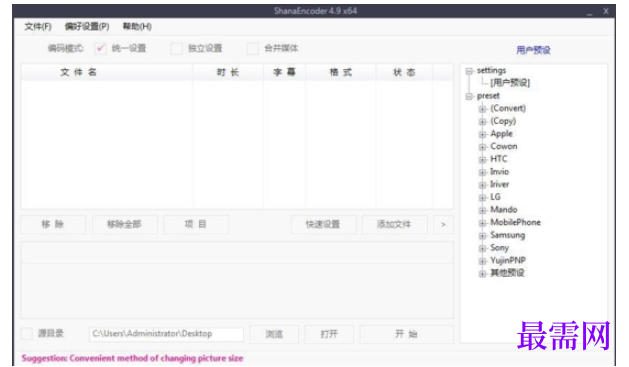The height and width of the screenshot is (367, 629).
Task: Toggle the 统一设置 checkbox
Action: click(x=100, y=49)
